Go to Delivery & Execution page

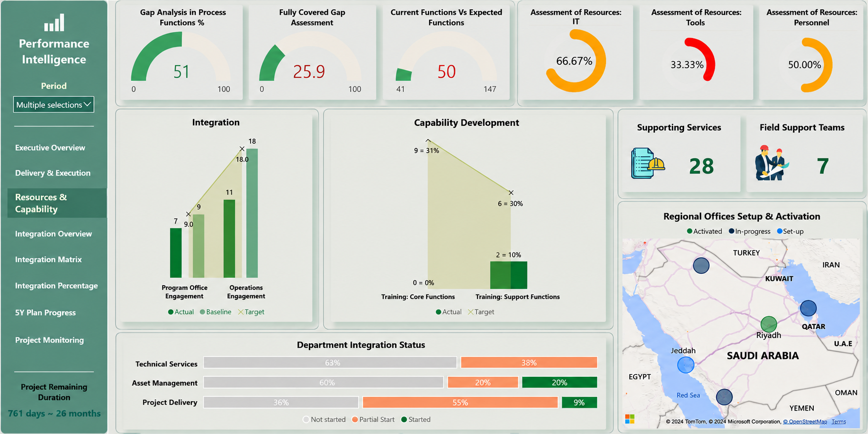pyautogui.click(x=53, y=173)
